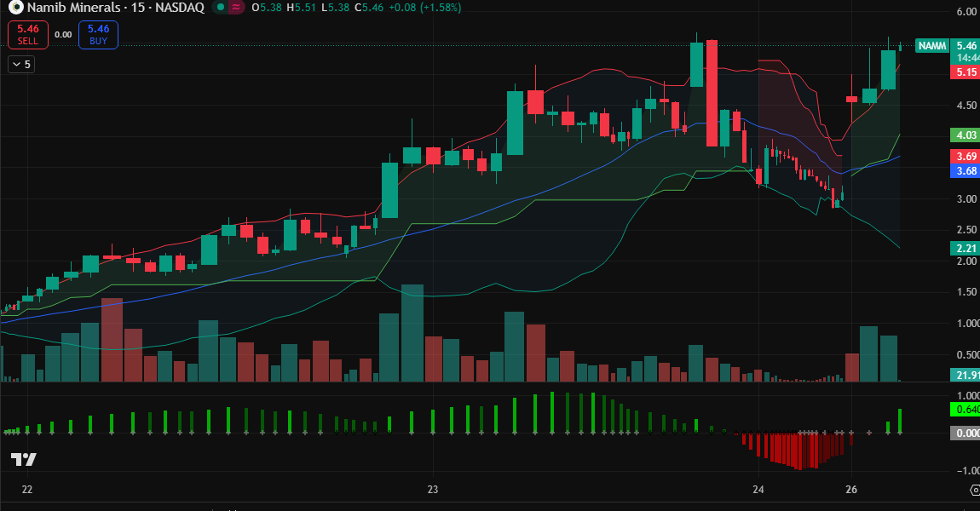Screen dimensions: 980x511
Task: Click the 5.46 BUY button
Action: pos(98,34)
